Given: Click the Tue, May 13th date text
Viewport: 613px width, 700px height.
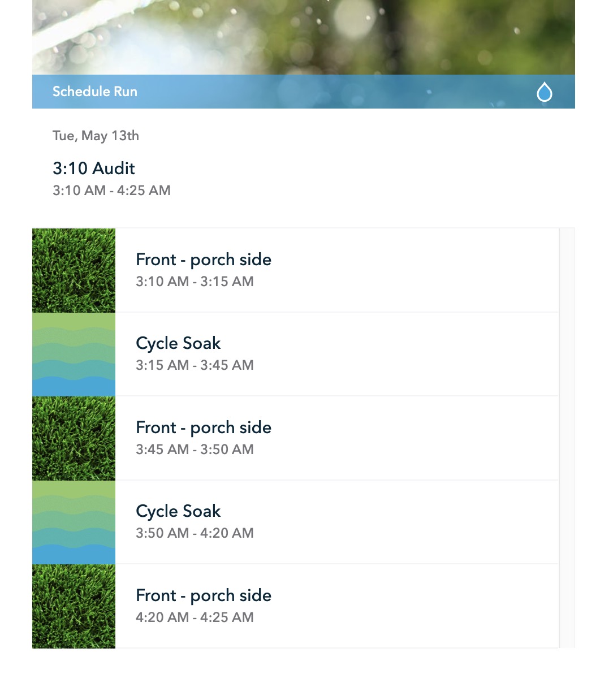Looking at the screenshot, I should (x=96, y=136).
